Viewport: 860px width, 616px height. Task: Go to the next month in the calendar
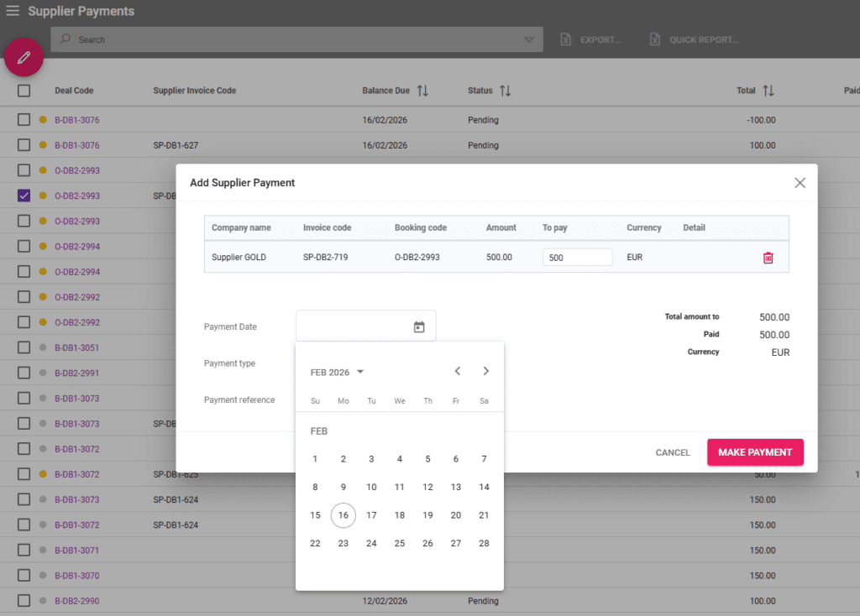pos(485,370)
